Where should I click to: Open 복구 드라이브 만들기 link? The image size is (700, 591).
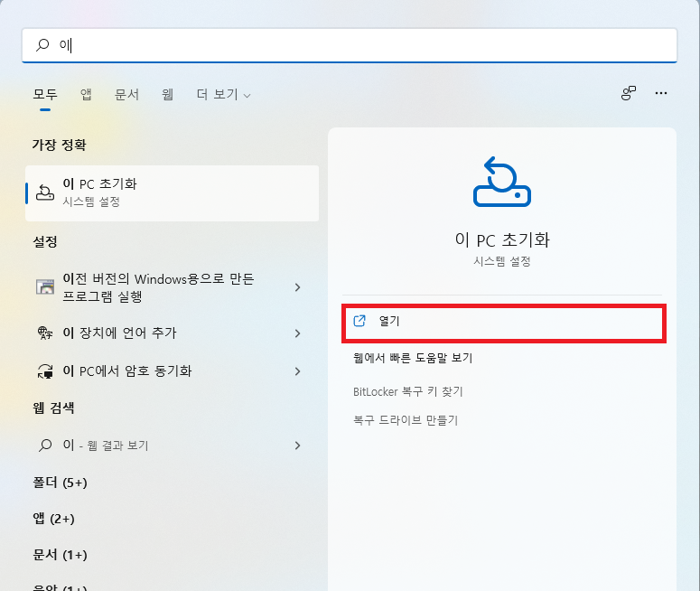[406, 420]
